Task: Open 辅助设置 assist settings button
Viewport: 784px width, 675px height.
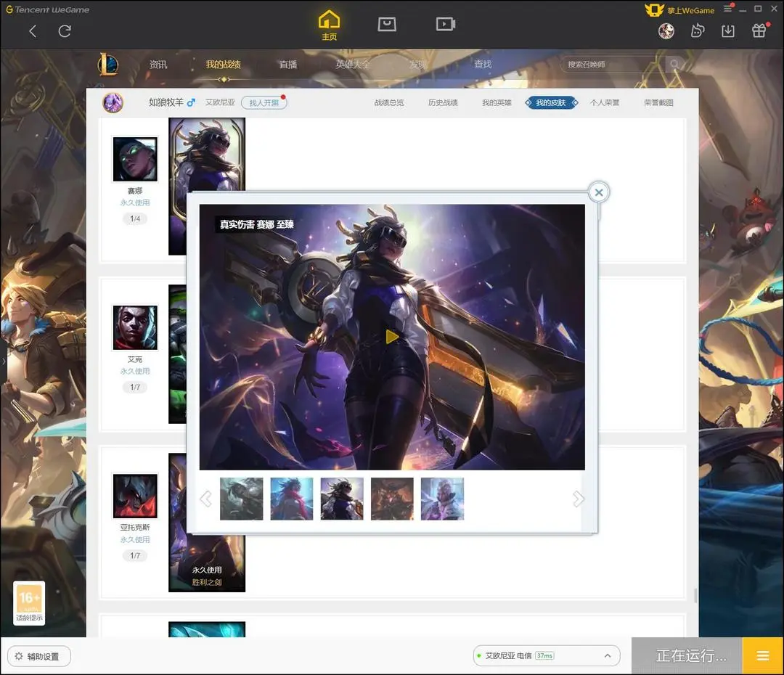Action: coord(39,656)
